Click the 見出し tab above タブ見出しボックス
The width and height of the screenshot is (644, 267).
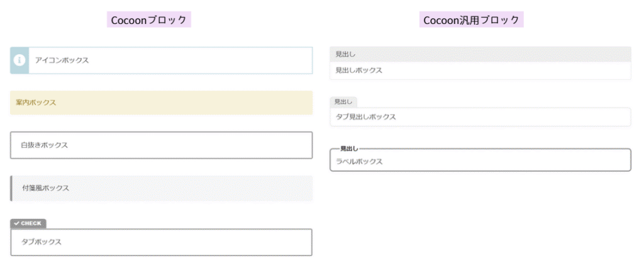coord(343,101)
